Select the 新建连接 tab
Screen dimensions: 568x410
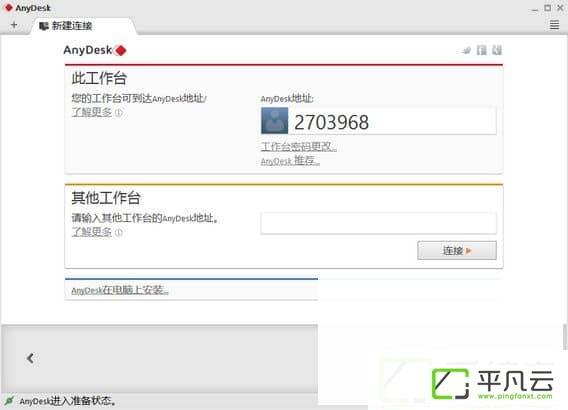(x=83, y=26)
